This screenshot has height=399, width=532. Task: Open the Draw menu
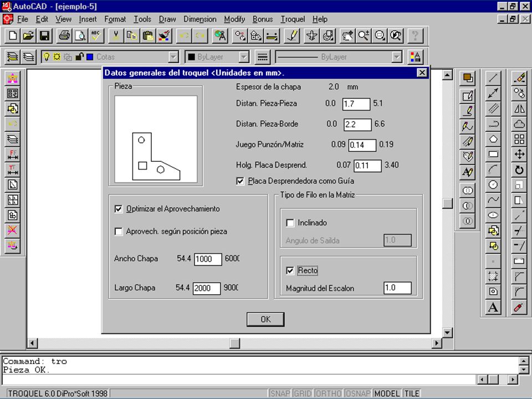167,19
